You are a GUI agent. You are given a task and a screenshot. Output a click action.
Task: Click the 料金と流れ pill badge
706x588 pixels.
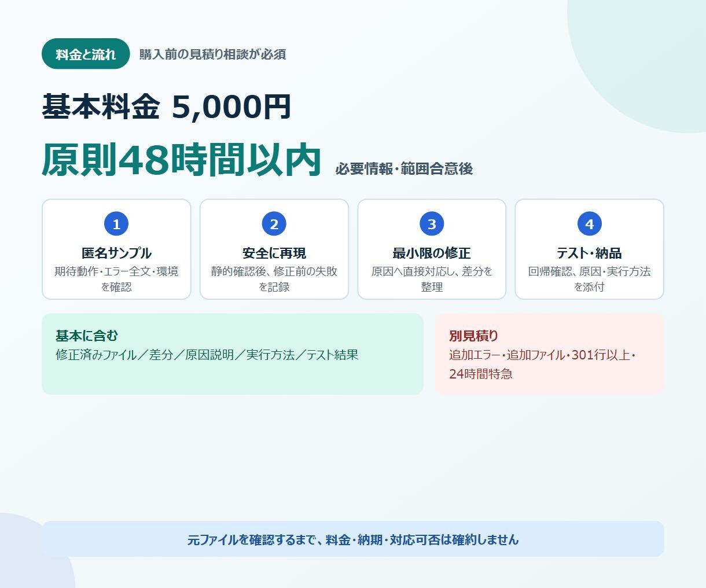(86, 54)
